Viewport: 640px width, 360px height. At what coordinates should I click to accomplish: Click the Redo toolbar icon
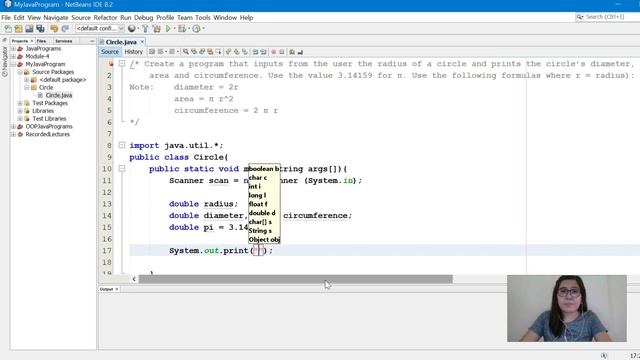click(x=65, y=29)
